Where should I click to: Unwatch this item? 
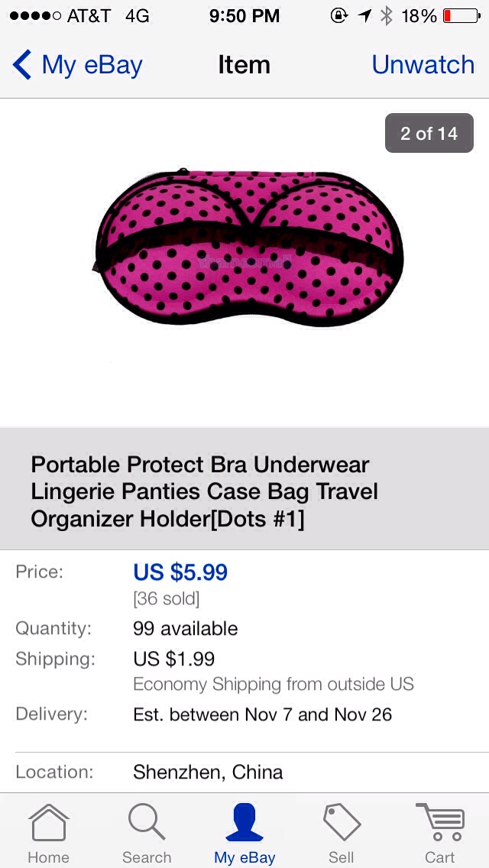(x=423, y=65)
